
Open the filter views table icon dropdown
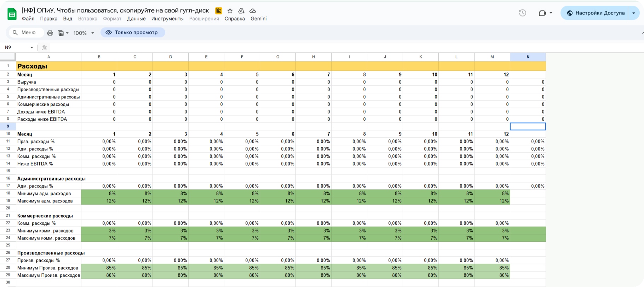click(63, 33)
